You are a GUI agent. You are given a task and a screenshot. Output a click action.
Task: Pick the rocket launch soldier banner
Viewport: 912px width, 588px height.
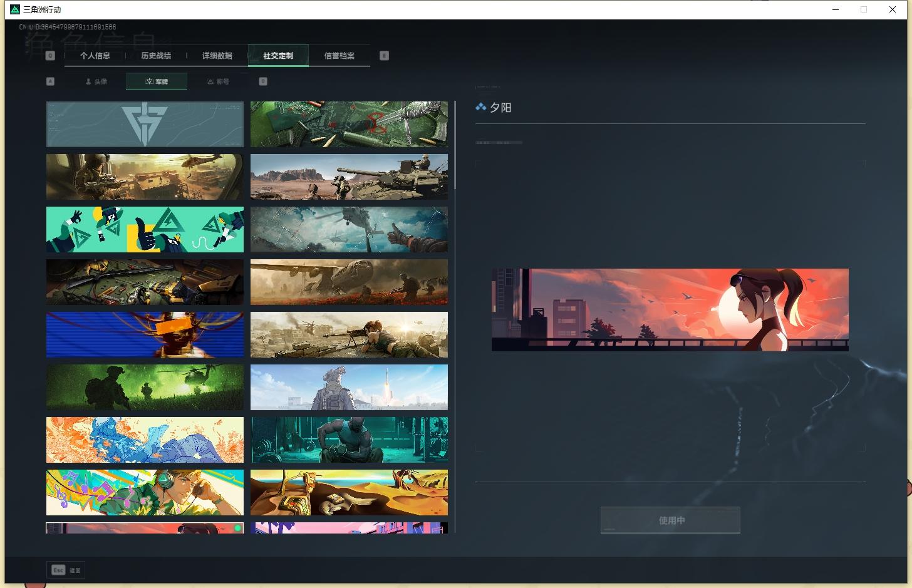coord(349,388)
